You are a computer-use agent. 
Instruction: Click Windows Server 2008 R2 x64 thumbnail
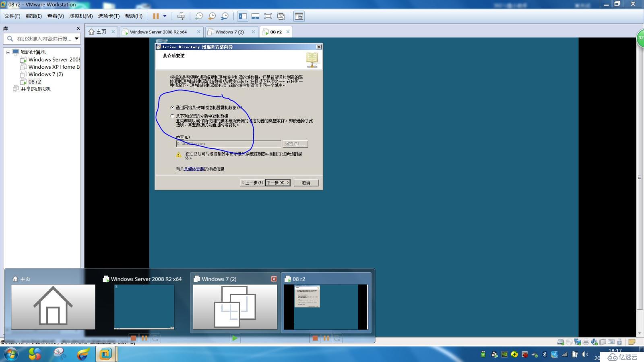[144, 307]
